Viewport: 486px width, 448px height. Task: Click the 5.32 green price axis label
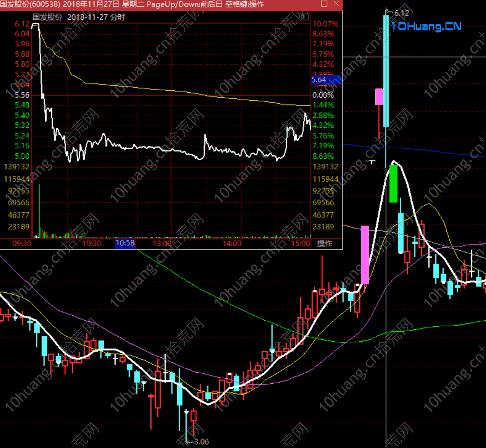(x=22, y=125)
